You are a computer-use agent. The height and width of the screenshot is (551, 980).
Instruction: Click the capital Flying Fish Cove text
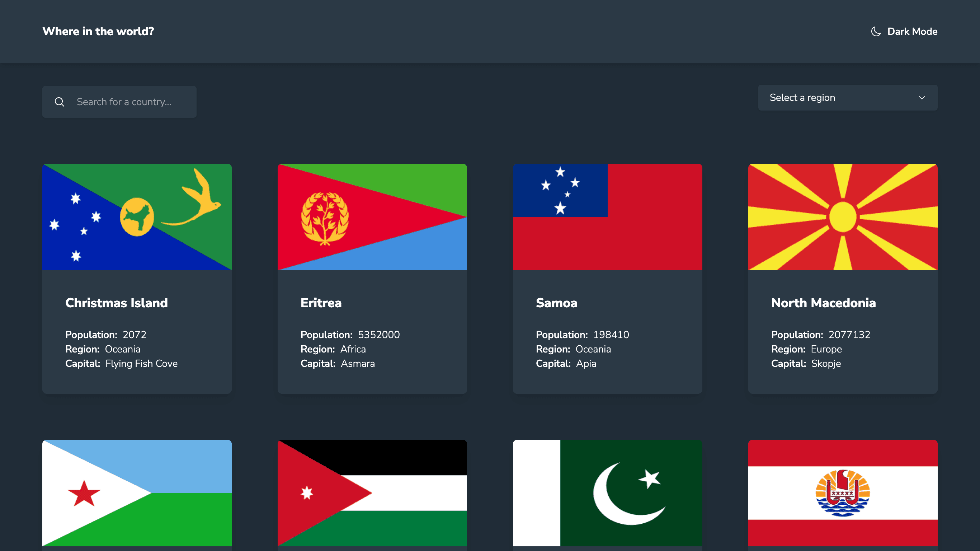point(142,363)
